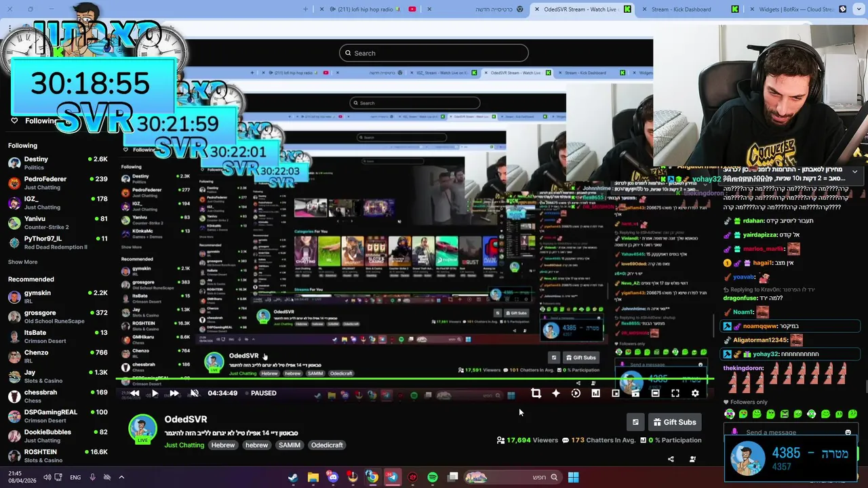
Task: Open DookieBubbles channel in Recommended
Action: coord(58,436)
